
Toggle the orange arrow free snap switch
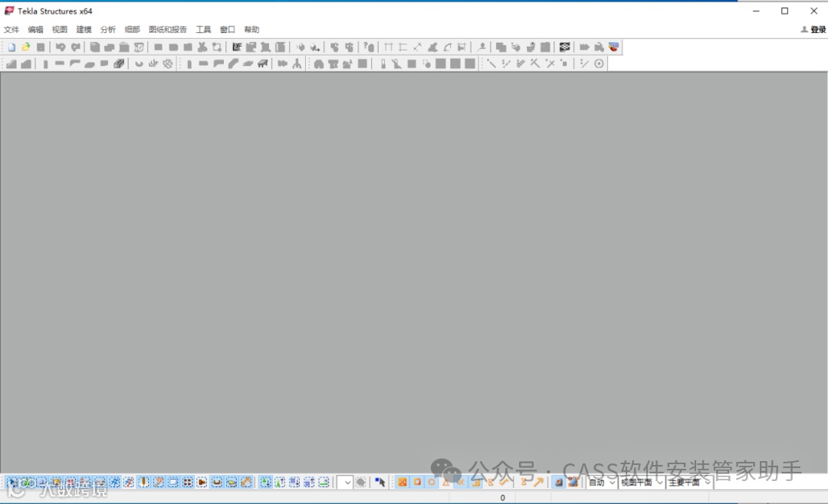pos(538,483)
